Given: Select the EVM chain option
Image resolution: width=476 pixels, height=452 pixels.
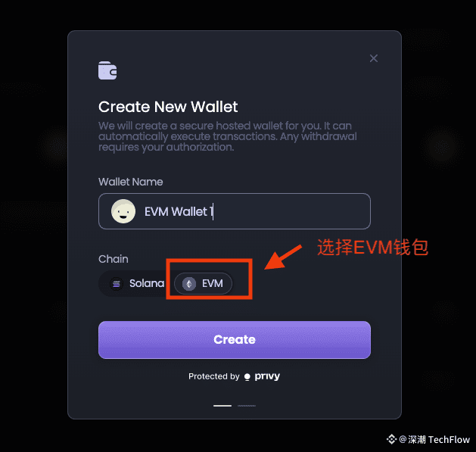Looking at the screenshot, I should pyautogui.click(x=203, y=284).
